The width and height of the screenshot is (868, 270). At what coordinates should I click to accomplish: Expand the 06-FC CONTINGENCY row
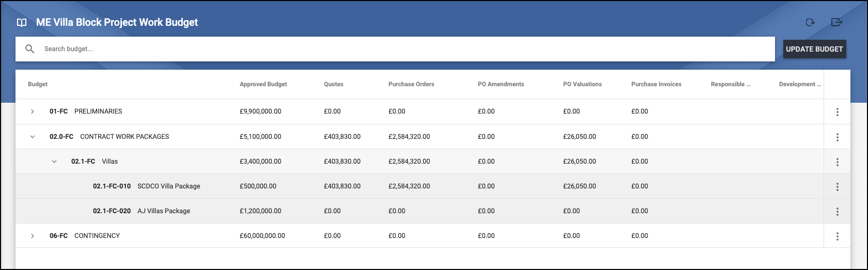tap(33, 236)
